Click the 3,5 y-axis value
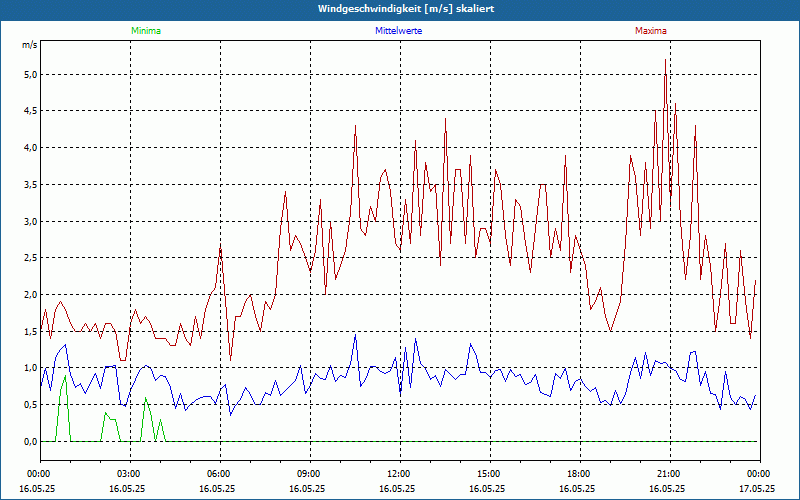800x500 pixels. pyautogui.click(x=31, y=184)
